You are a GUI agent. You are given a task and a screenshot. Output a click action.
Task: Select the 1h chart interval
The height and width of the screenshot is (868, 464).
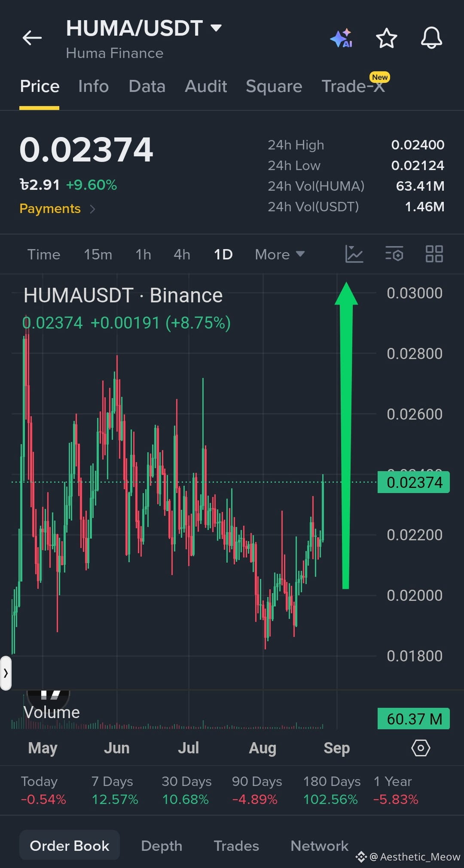click(x=143, y=254)
